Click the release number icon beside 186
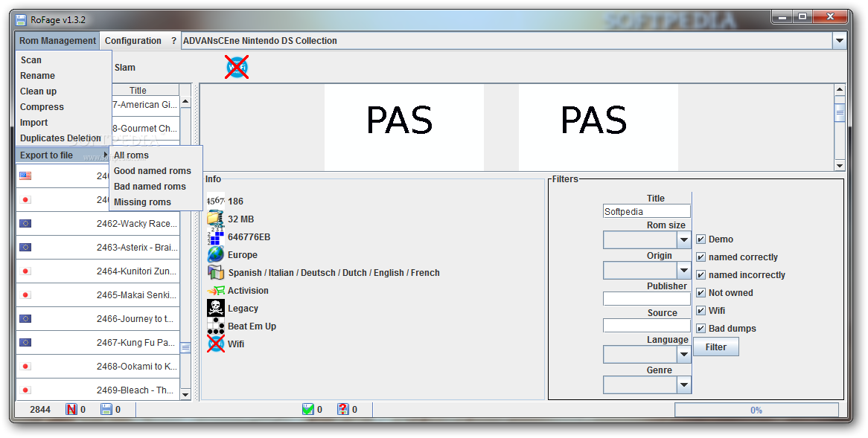Viewport: 868px width, 438px height. point(215,202)
